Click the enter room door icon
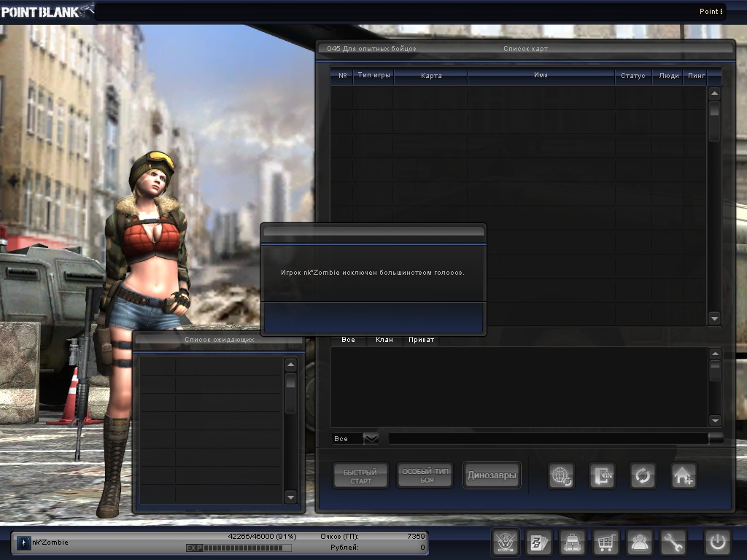The width and height of the screenshot is (747, 560). (x=602, y=476)
